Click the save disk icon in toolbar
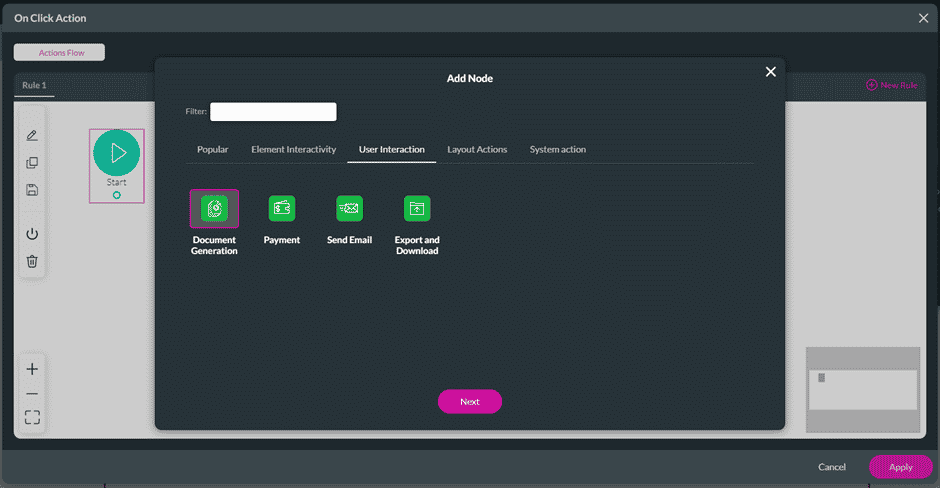The image size is (940, 488). [32, 190]
